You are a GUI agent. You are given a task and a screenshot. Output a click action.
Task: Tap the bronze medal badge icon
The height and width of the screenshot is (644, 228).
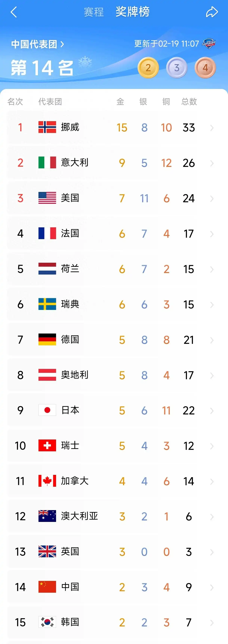point(205,68)
